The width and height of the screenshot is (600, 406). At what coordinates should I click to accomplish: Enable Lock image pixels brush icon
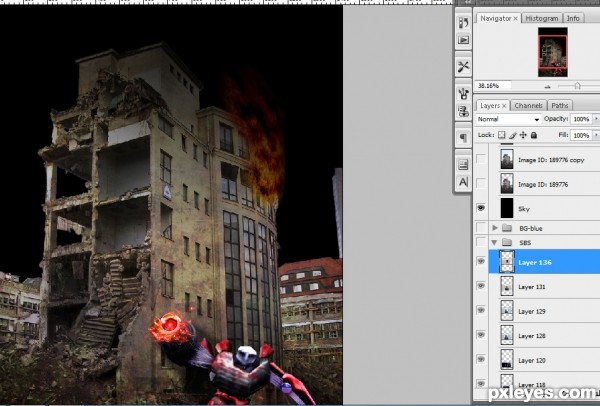513,135
